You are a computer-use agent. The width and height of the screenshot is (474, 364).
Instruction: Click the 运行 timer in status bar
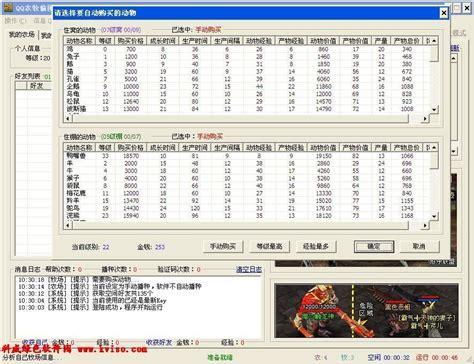437,357
